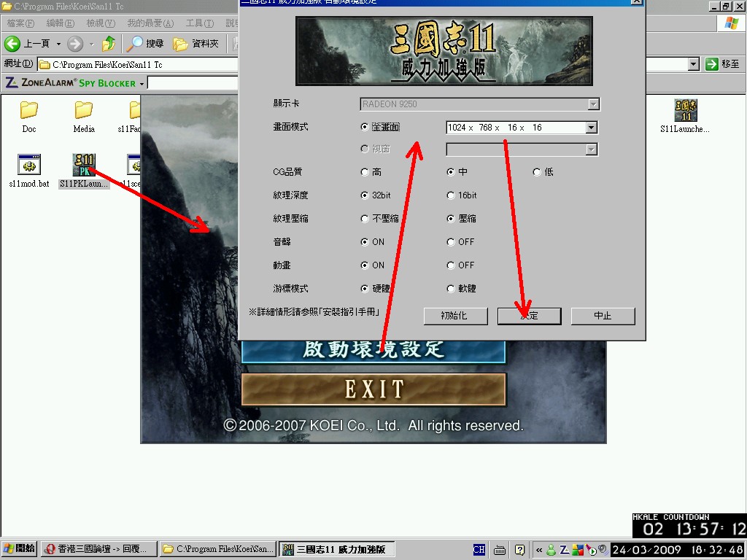Open the 檔案(F) menu
Viewport: 747px width, 560px height.
pyautogui.click(x=20, y=23)
